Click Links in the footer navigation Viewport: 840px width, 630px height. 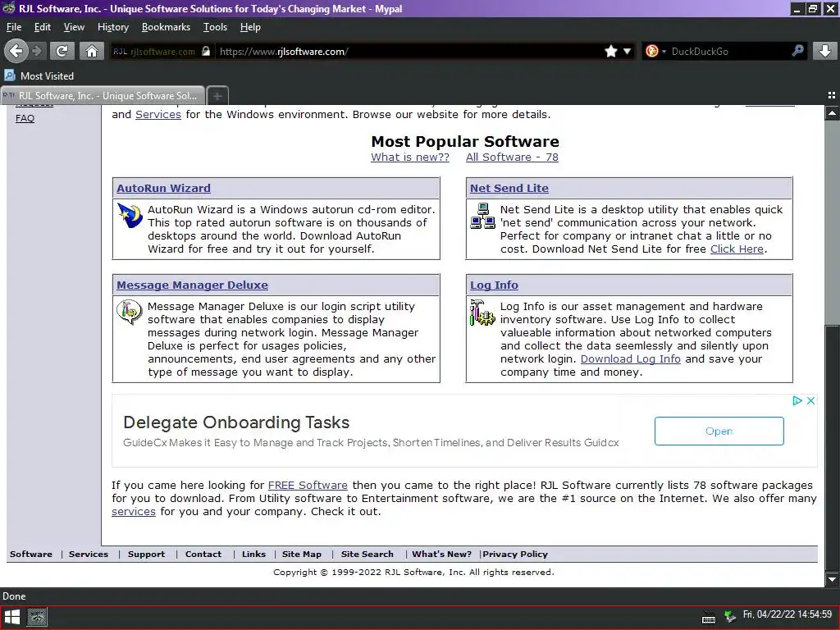(253, 554)
